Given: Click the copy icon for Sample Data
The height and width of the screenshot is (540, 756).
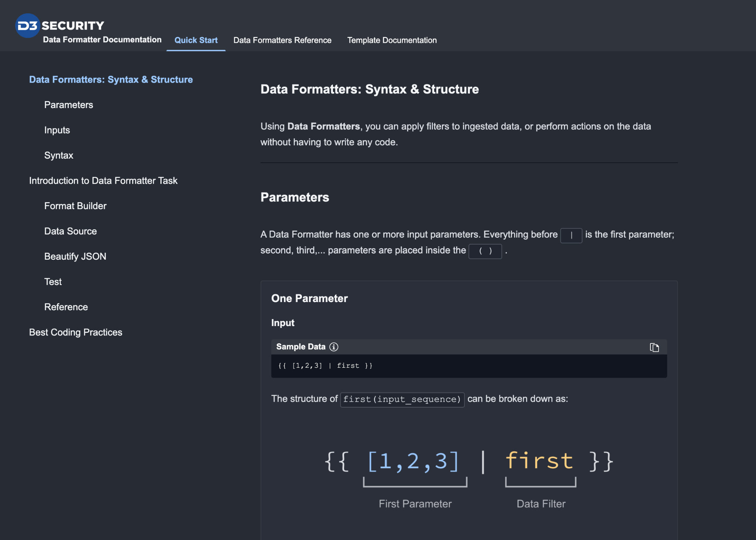Looking at the screenshot, I should tap(654, 347).
